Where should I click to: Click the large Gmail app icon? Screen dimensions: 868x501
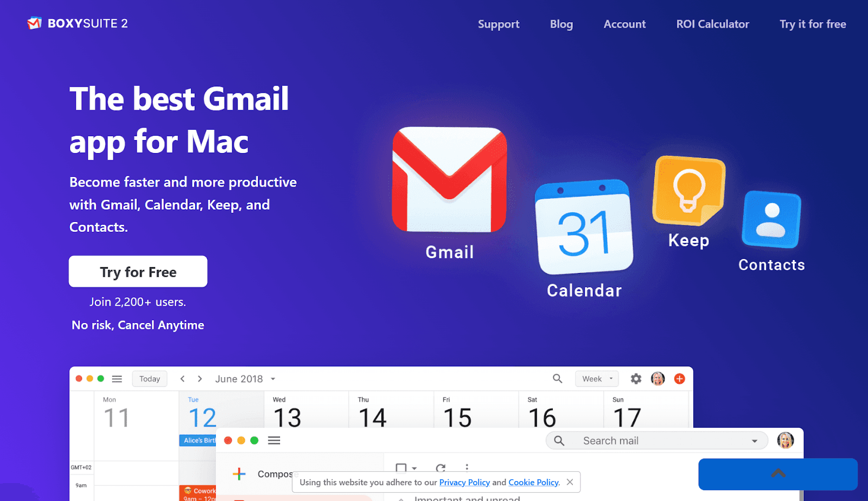click(x=449, y=180)
